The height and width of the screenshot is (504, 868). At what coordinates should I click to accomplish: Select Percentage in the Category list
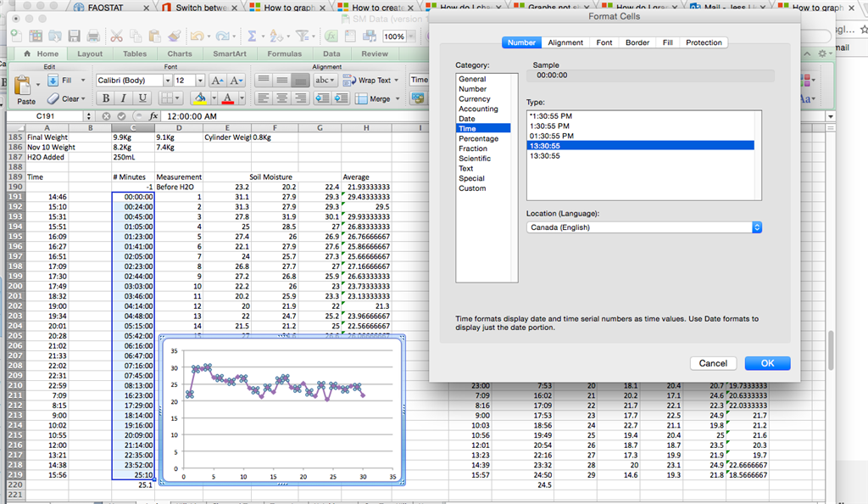[x=478, y=138]
